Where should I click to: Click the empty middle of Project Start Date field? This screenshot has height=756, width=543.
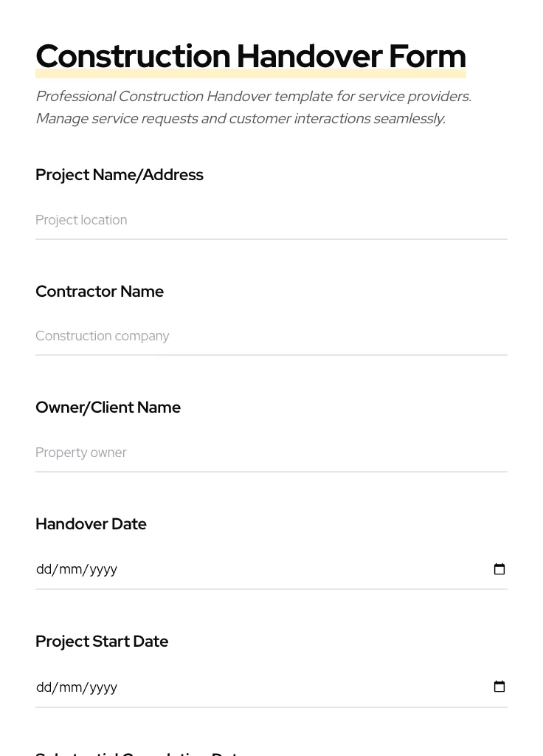coord(295,687)
